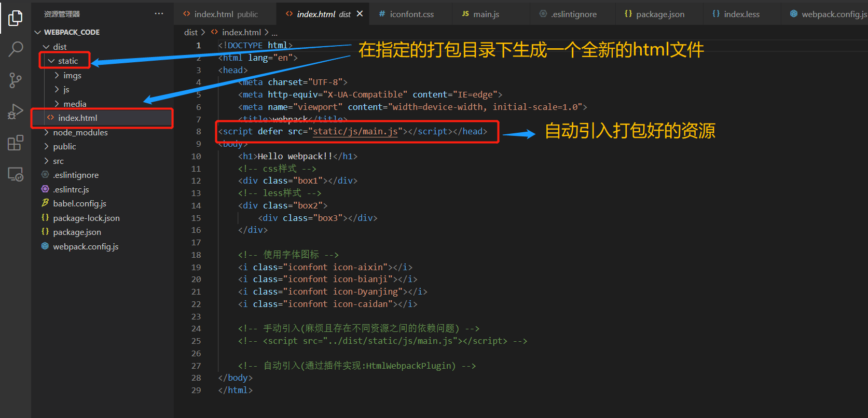Image resolution: width=868 pixels, height=418 pixels.
Task: Click the div class box3 code line
Action: (318, 218)
